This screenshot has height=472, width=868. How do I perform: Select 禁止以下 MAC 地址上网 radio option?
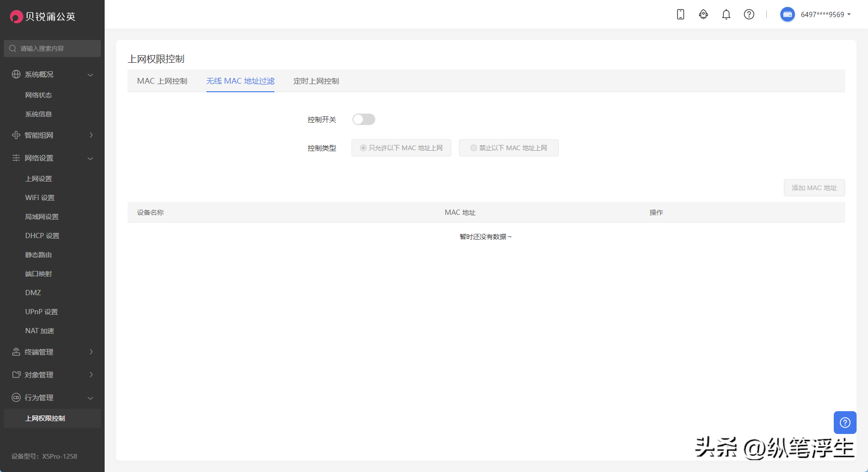point(509,148)
